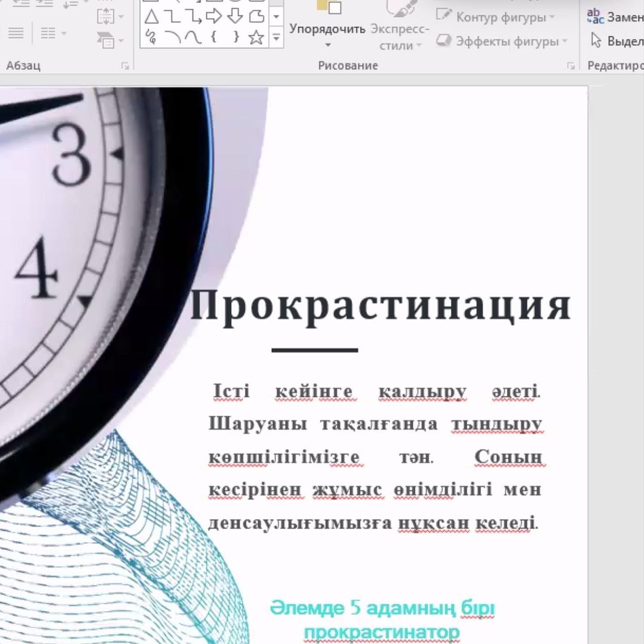Select the left brace shape
This screenshot has height=644, width=644.
tap(213, 38)
